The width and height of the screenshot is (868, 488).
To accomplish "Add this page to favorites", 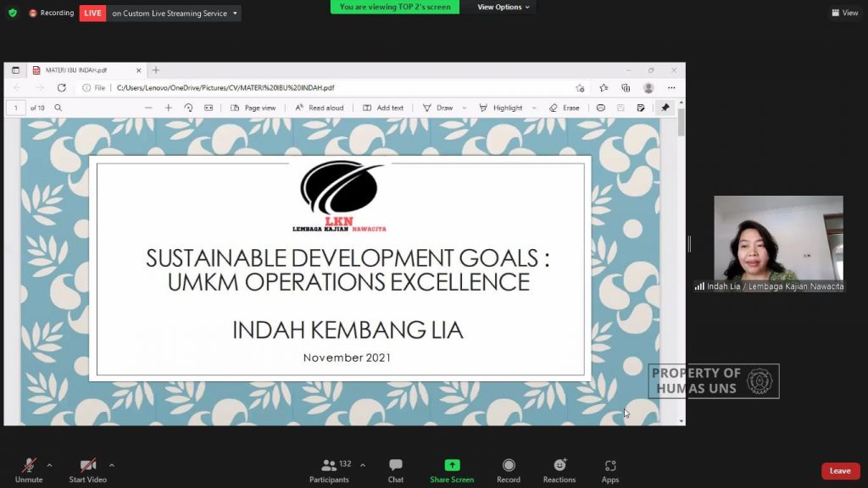I will tap(580, 88).
